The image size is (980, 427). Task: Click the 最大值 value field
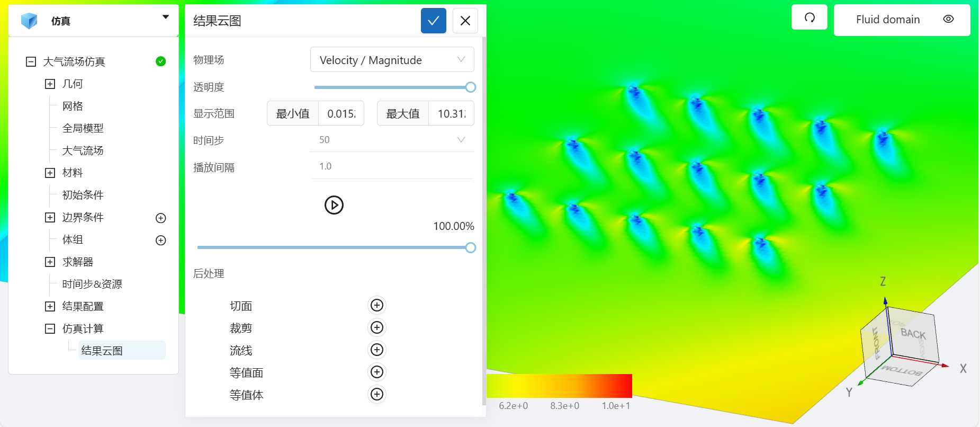click(451, 113)
